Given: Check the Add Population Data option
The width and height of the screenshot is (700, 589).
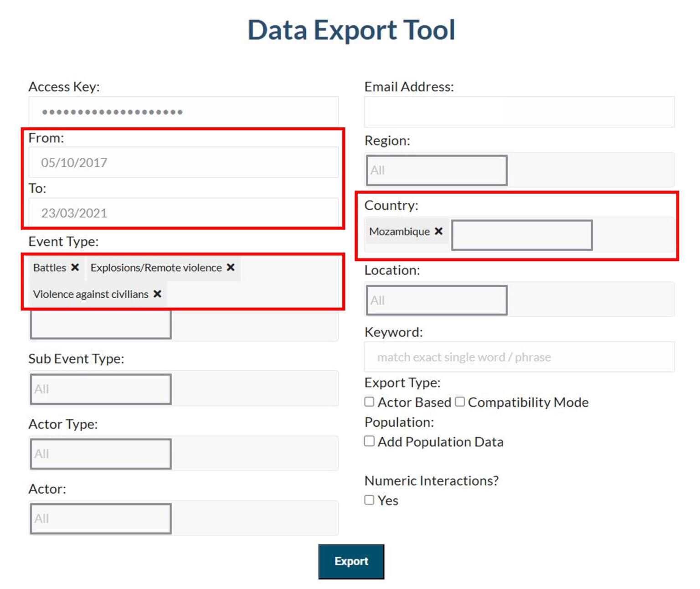Looking at the screenshot, I should (x=369, y=441).
